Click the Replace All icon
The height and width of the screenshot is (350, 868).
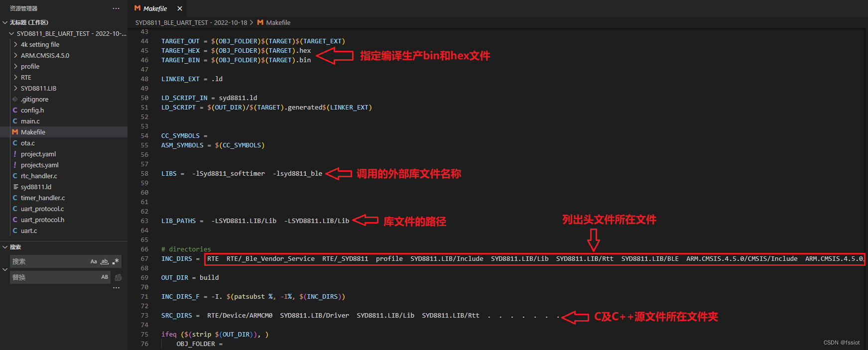click(x=118, y=277)
